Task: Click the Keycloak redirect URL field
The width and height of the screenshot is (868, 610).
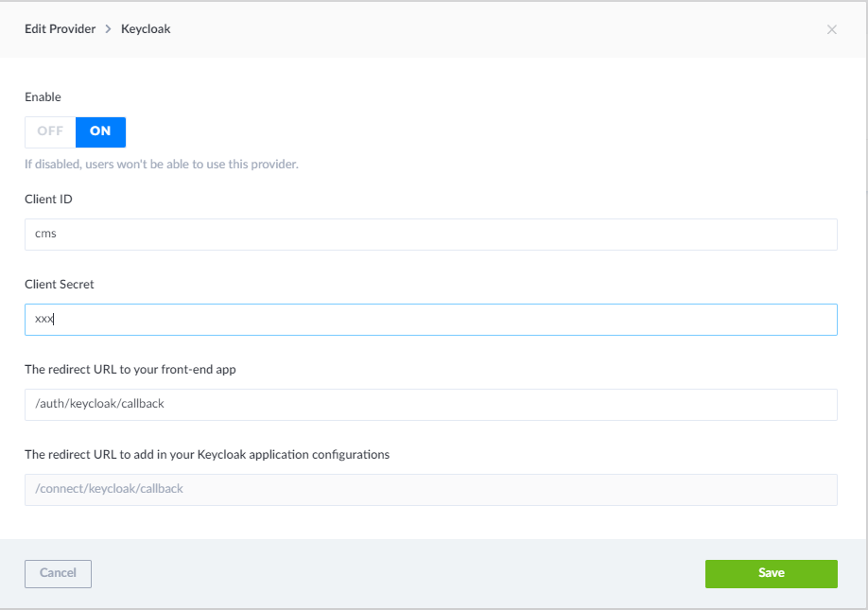Action: coord(430,489)
